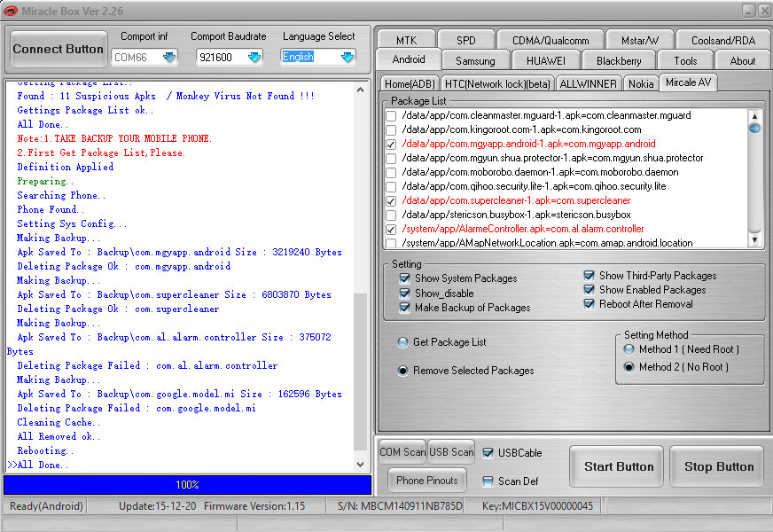Uncheck the com.mgyapp.android package checkbox

click(391, 145)
